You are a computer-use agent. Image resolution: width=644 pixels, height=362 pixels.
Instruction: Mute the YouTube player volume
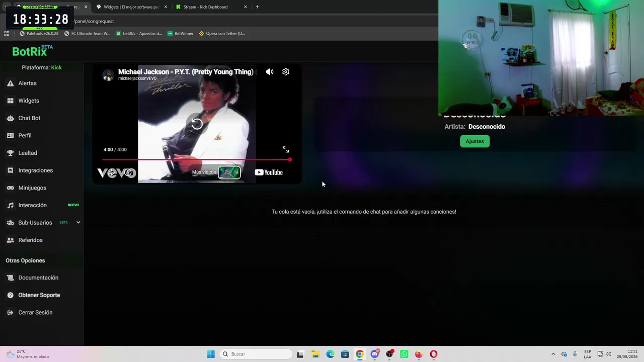tap(270, 72)
